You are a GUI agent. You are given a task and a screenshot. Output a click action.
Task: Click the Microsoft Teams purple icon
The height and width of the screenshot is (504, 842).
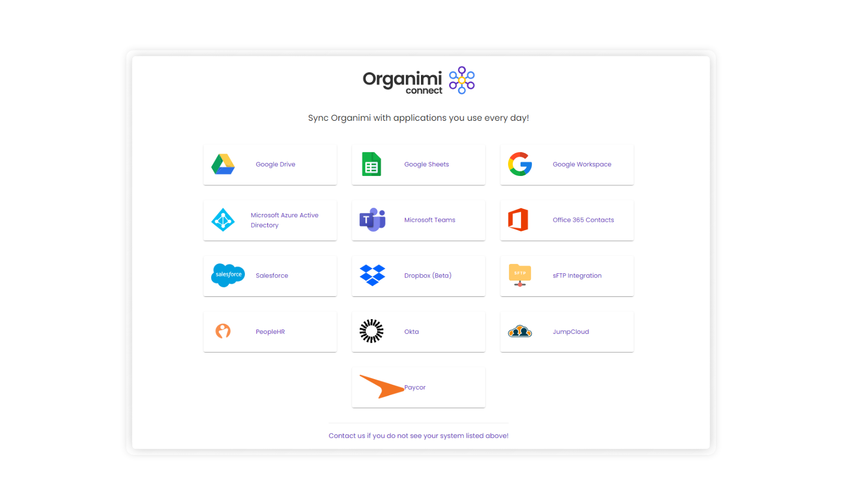point(372,220)
